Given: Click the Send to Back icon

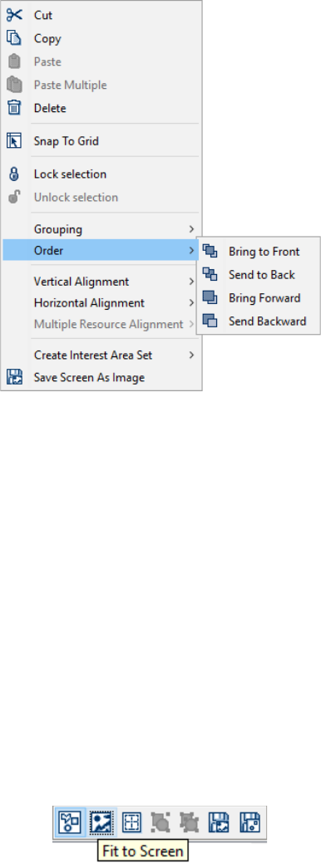Looking at the screenshot, I should click(210, 275).
